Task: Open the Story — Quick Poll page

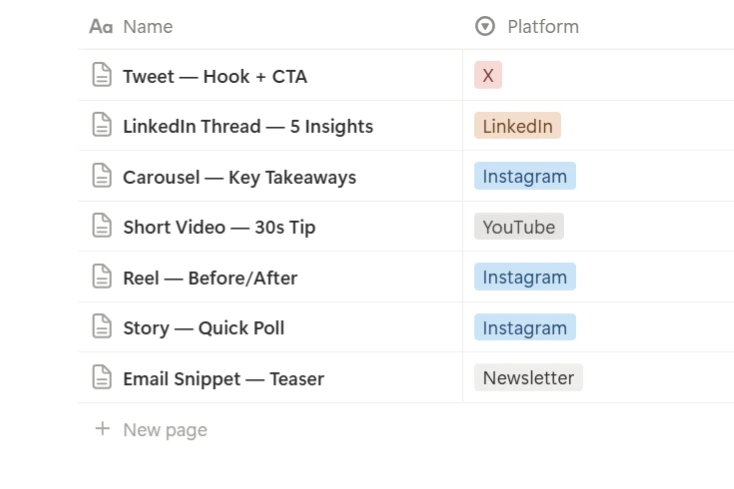Action: [204, 328]
